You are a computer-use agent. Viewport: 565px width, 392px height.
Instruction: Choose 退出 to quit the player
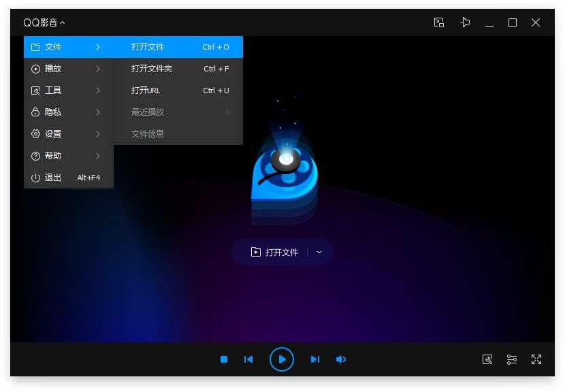coord(69,177)
